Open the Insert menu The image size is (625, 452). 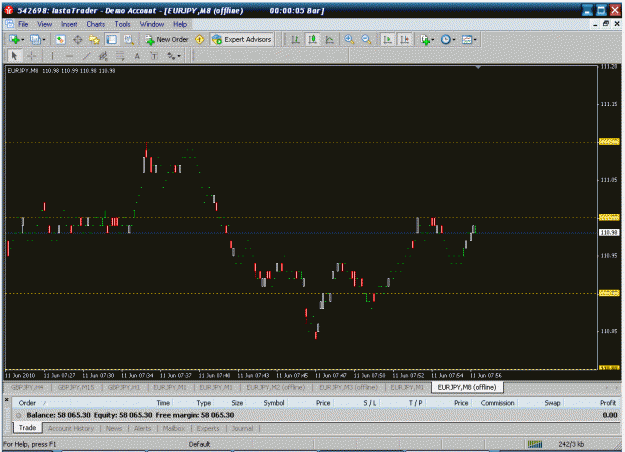(69, 24)
